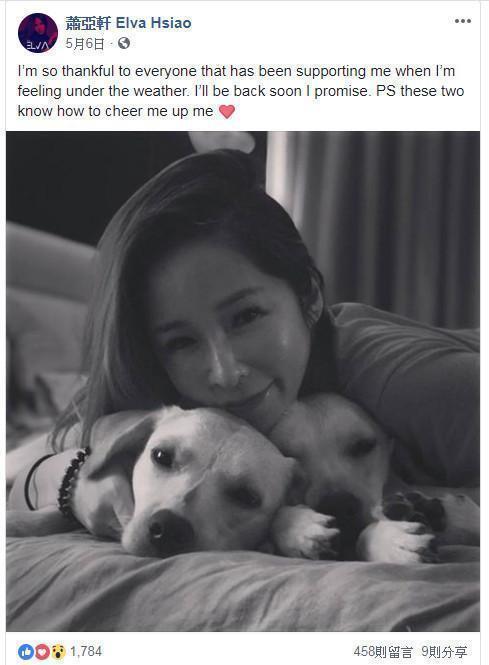489x665 pixels.
Task: Open the 9則分享 shares link
Action: tap(444, 651)
